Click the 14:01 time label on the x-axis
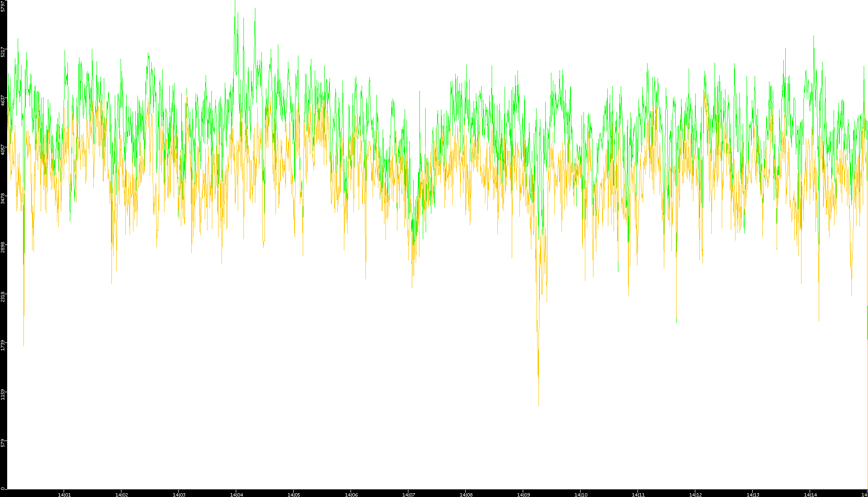The height and width of the screenshot is (497, 868). (64, 494)
